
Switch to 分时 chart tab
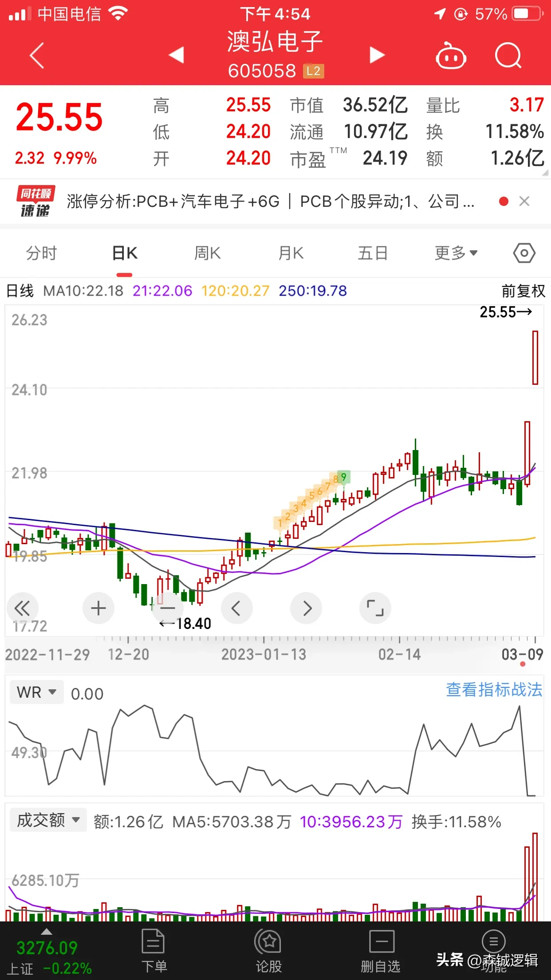pos(41,253)
